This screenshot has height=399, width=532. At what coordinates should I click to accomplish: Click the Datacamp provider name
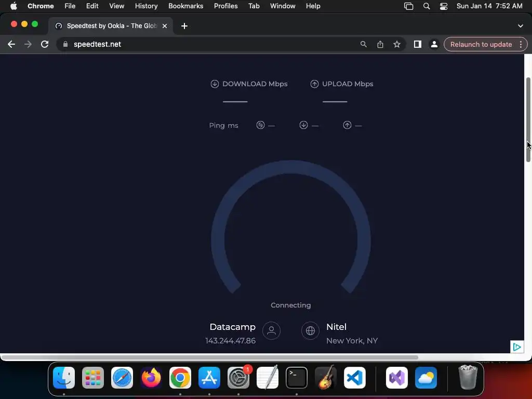coord(232,327)
